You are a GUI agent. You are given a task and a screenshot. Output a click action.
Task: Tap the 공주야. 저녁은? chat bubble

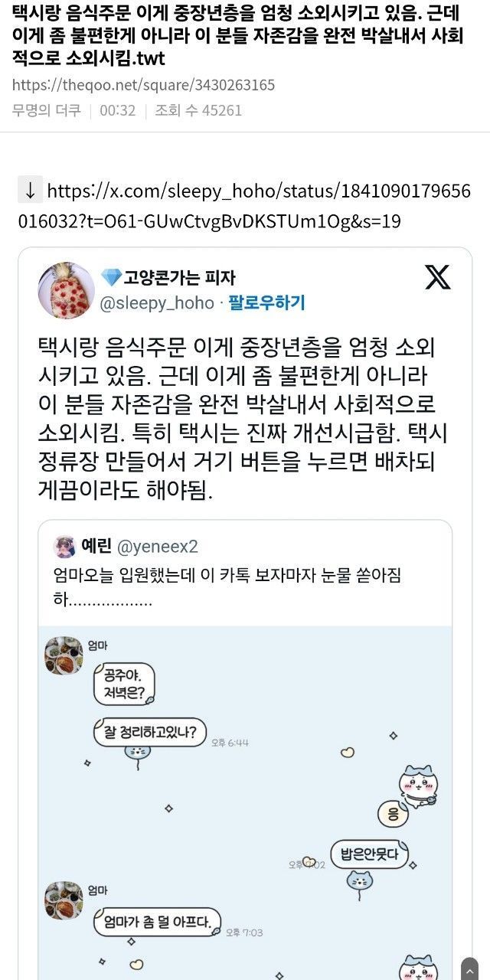tap(124, 684)
